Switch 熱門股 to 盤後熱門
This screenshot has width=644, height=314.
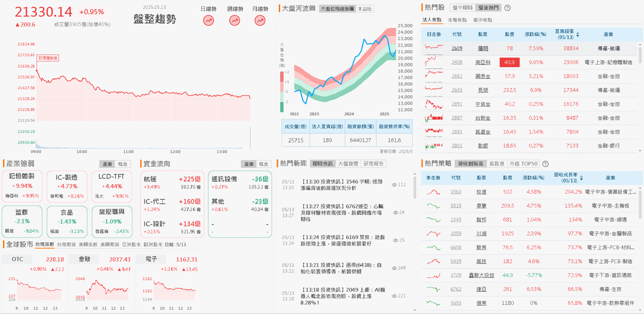488,8
